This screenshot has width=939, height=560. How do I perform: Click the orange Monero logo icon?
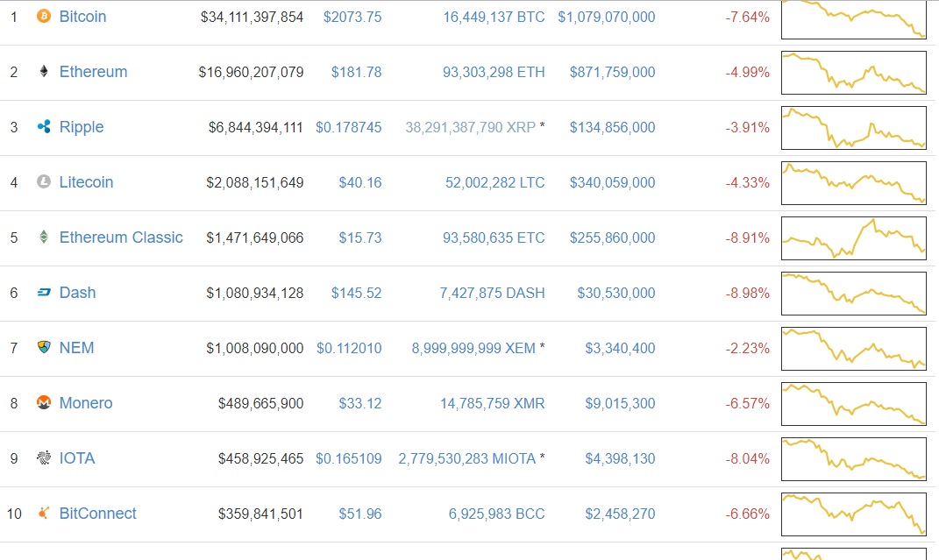coord(43,402)
